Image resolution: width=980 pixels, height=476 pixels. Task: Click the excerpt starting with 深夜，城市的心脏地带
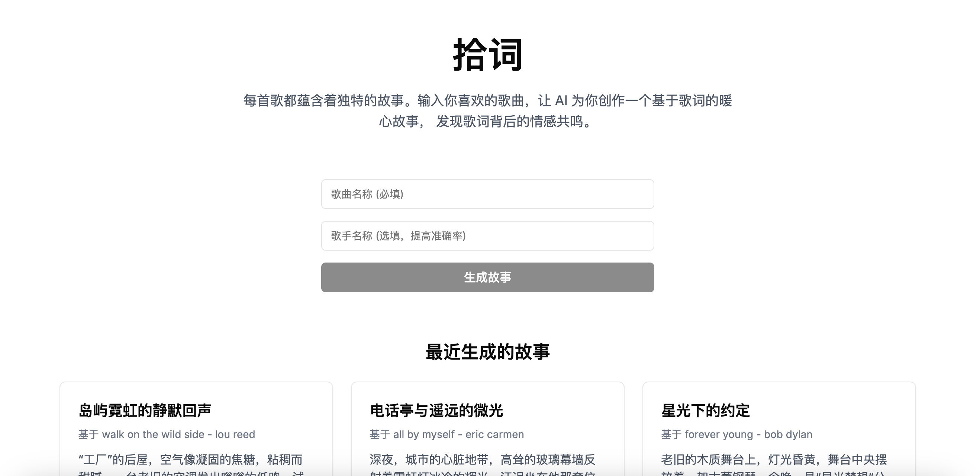click(x=482, y=460)
